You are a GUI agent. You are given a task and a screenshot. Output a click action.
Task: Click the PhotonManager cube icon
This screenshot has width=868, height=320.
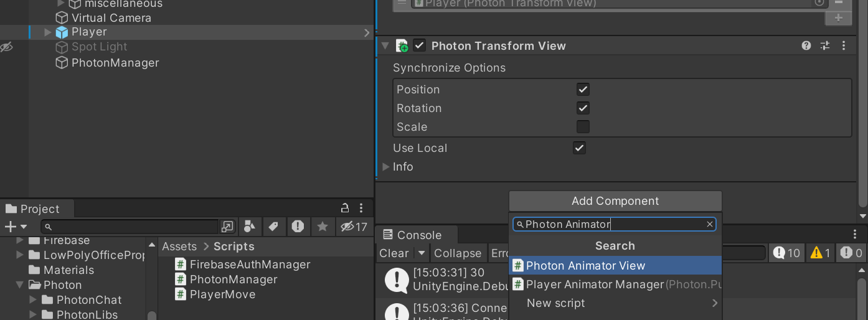pyautogui.click(x=62, y=63)
